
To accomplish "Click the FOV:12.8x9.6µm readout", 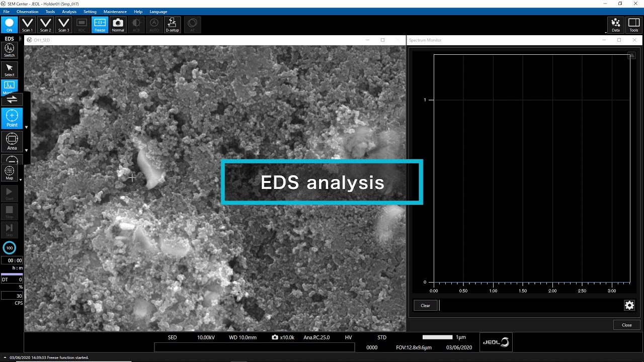I will pos(414,347).
